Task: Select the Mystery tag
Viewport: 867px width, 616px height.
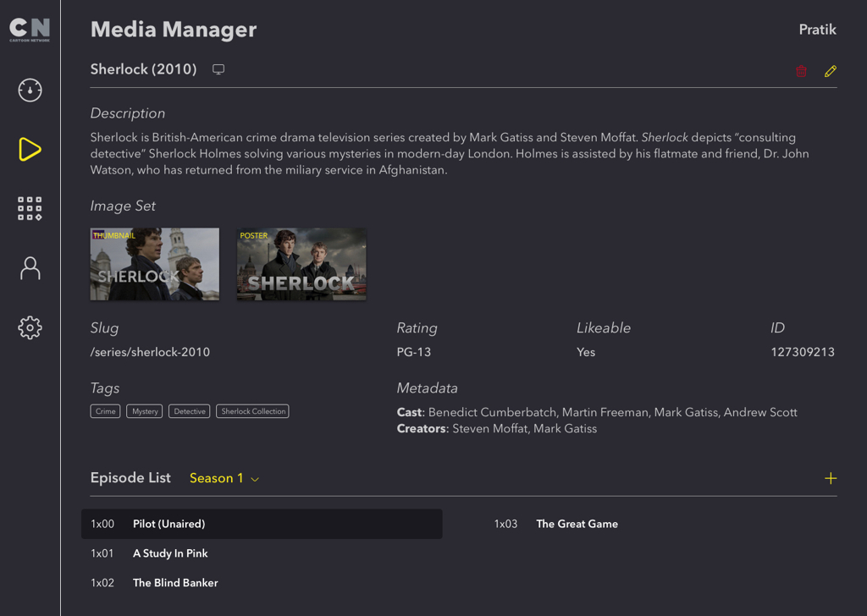Action: coord(144,411)
